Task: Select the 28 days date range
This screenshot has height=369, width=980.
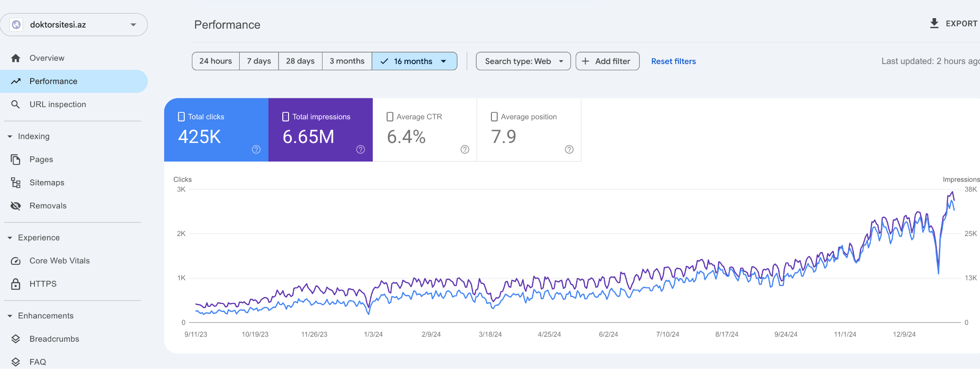Action: click(300, 61)
